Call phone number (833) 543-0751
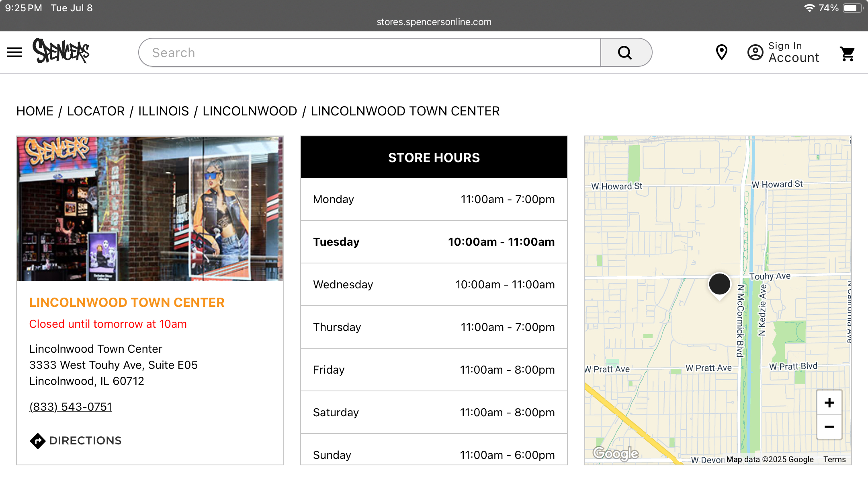Image resolution: width=868 pixels, height=479 pixels. pyautogui.click(x=71, y=407)
